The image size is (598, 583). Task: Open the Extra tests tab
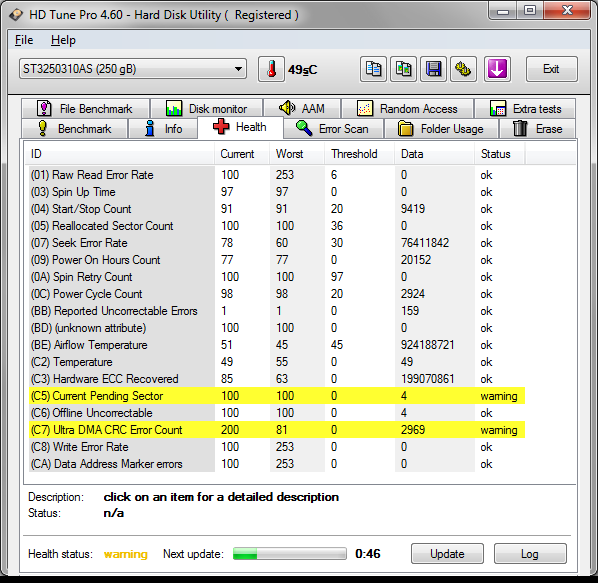tap(525, 109)
